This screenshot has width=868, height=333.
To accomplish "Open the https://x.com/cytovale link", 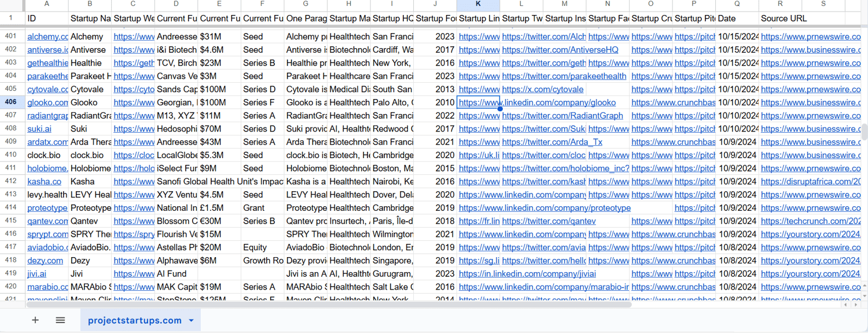I will coord(543,89).
